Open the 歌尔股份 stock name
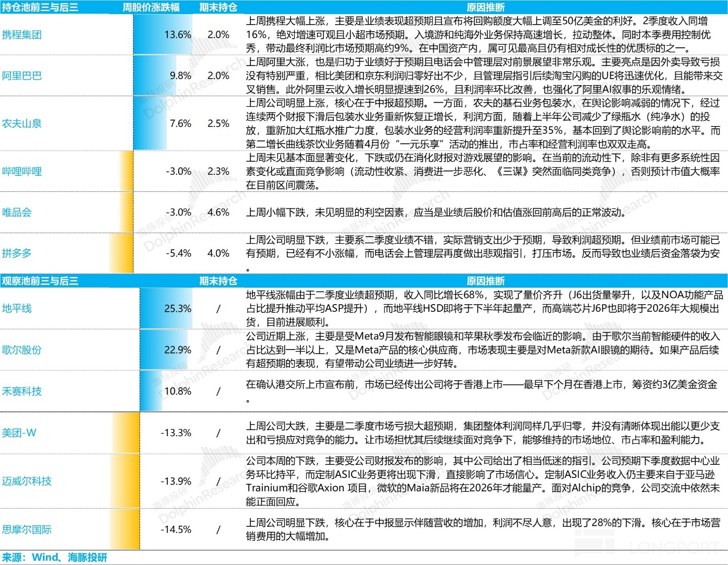Screen dimensions: 728x565 22,349
